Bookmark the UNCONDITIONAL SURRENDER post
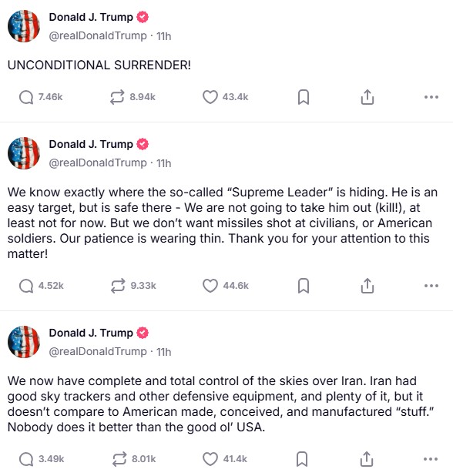The width and height of the screenshot is (453, 476). [x=304, y=97]
